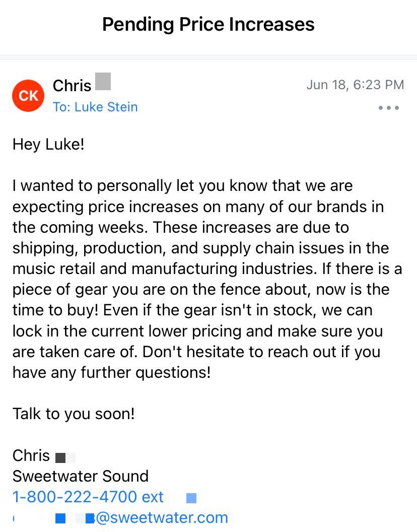Viewport: 417px width, 532px height.
Task: Tap 'Sweetwater Sound' in the signature
Action: coord(81,476)
